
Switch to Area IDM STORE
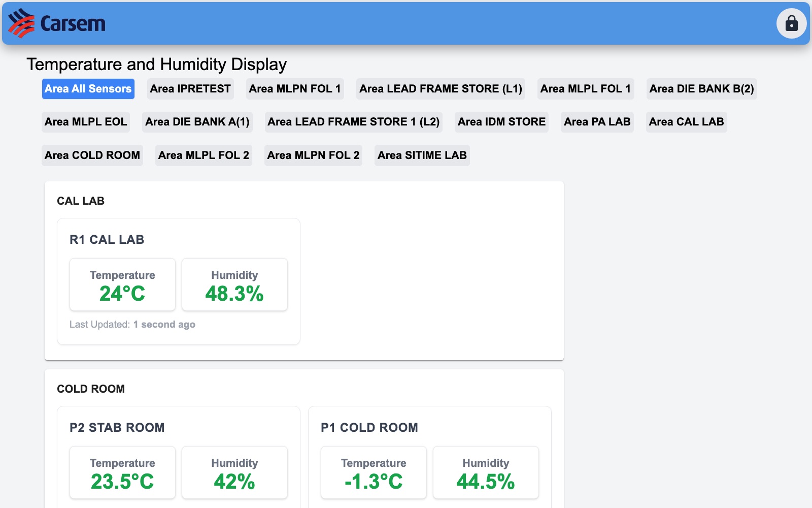click(x=501, y=122)
